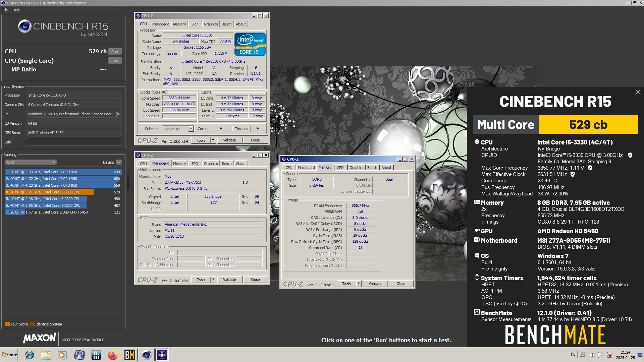
Task: Open Action Center flag tray icon
Action: pyautogui.click(x=600, y=355)
